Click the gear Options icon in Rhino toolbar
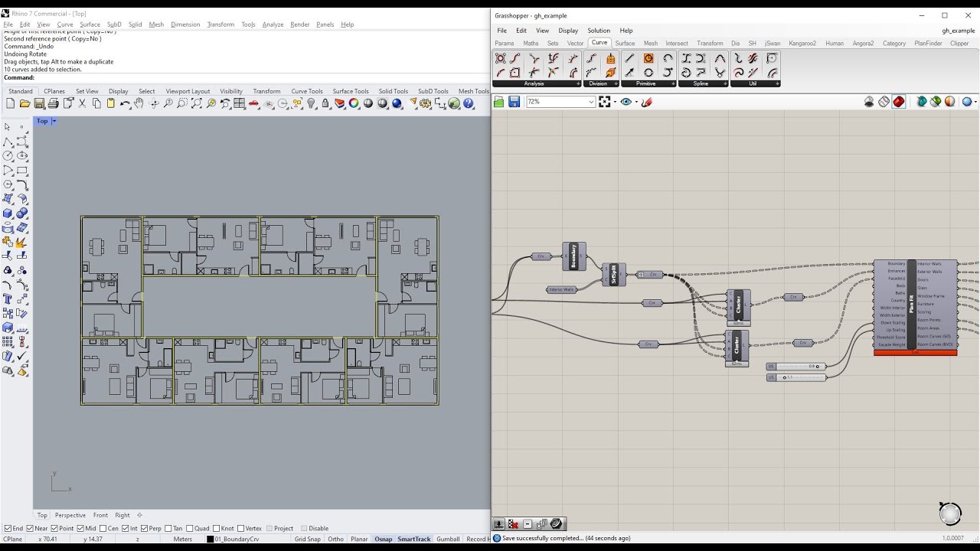The image size is (980, 551). (x=423, y=103)
